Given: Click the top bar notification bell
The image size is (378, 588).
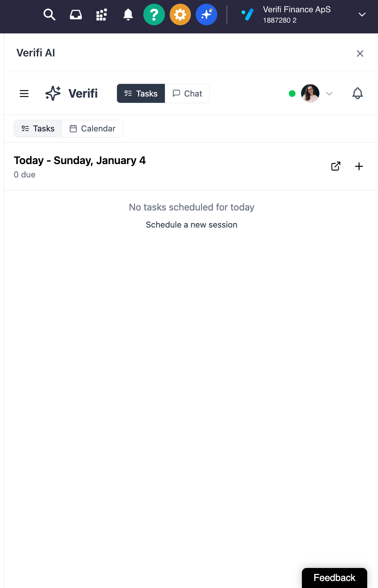Looking at the screenshot, I should pyautogui.click(x=128, y=15).
